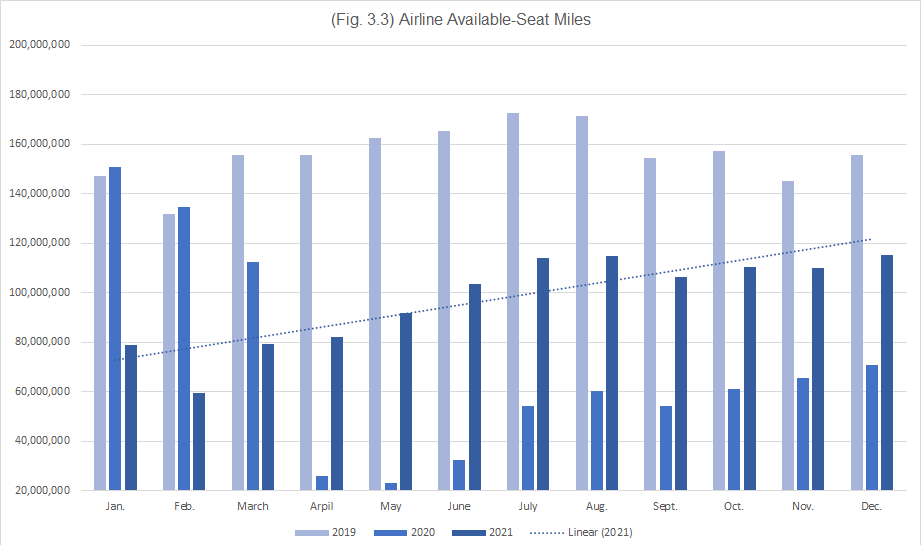Select the 'Nov.' category label
The image size is (923, 545).
(x=803, y=506)
